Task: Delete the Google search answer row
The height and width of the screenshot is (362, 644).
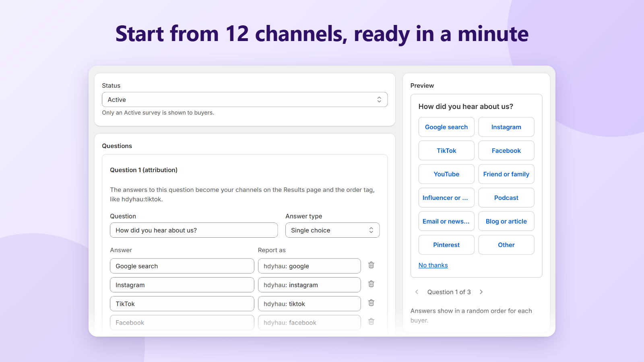Action: point(371,265)
